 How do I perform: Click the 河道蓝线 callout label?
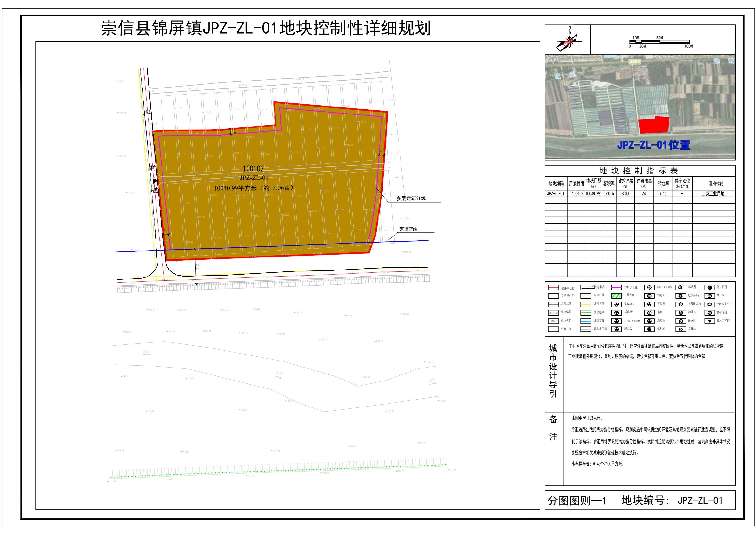[x=408, y=229]
